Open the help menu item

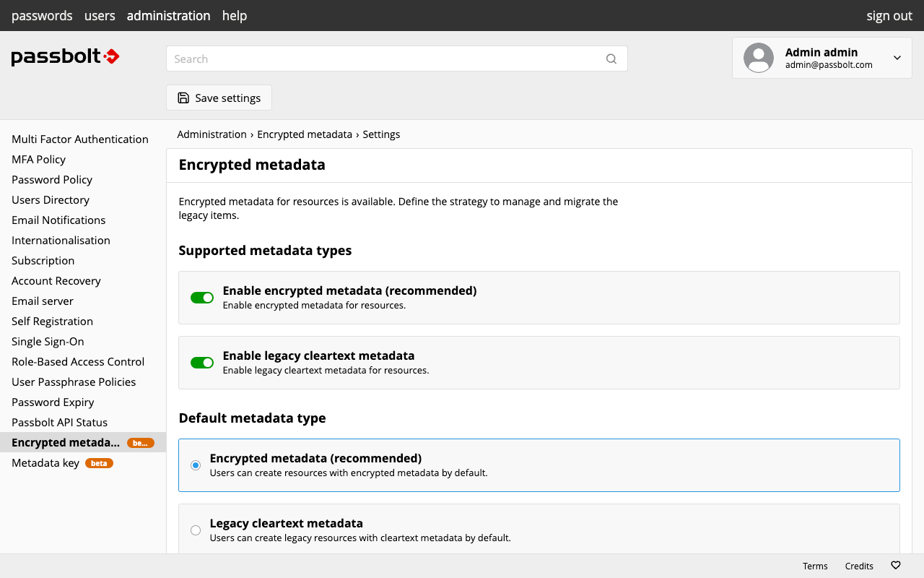[235, 16]
